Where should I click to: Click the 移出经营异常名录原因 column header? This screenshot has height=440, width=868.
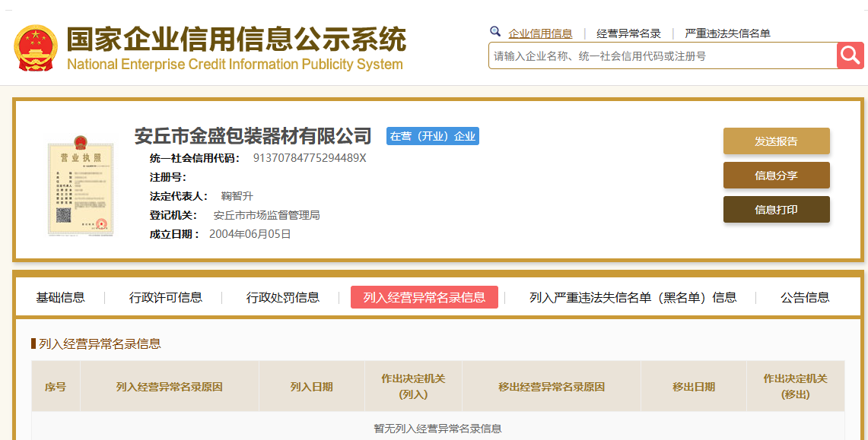552,386
